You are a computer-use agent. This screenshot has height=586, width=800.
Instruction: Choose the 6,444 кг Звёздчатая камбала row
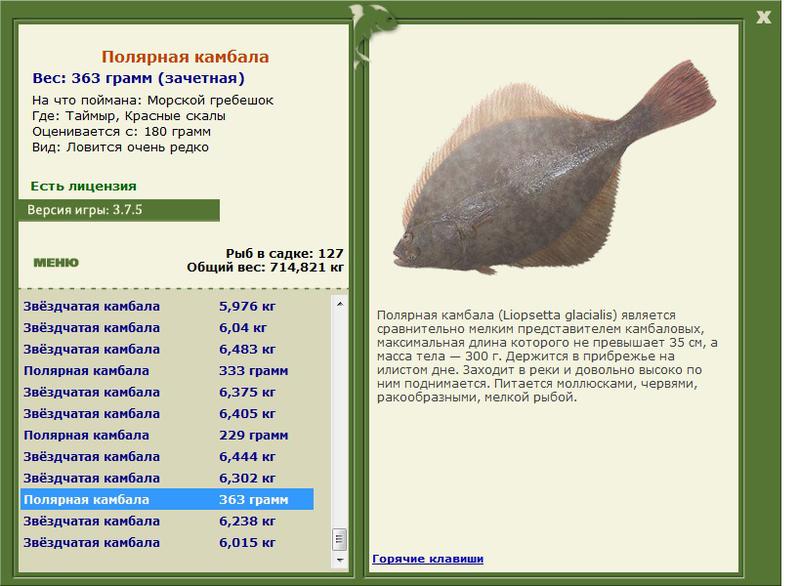(167, 457)
